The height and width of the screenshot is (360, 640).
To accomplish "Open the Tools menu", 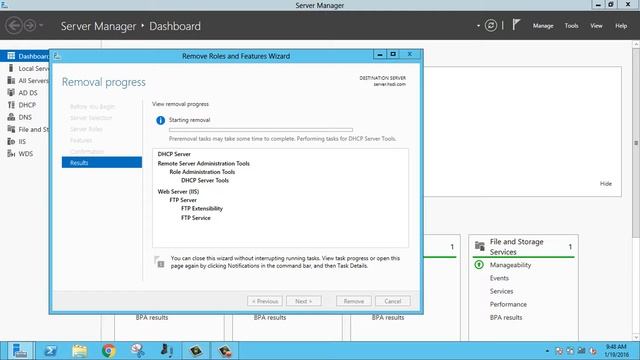I will 571,26.
